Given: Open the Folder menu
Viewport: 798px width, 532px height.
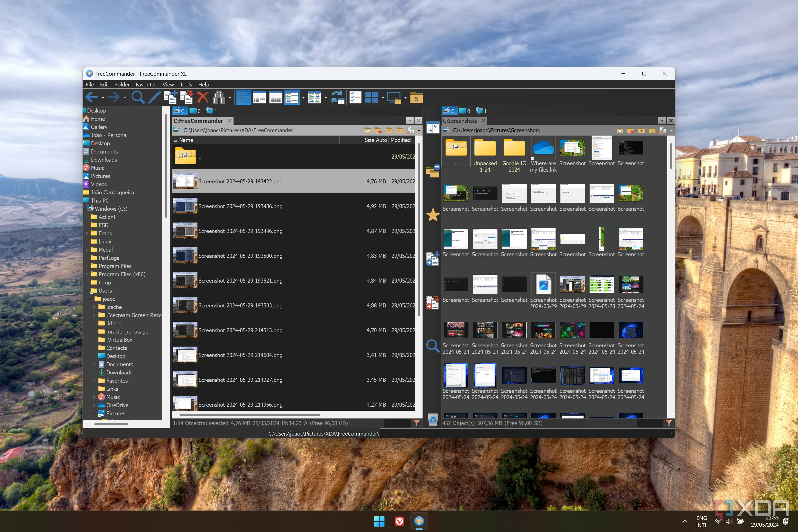Looking at the screenshot, I should (x=122, y=84).
